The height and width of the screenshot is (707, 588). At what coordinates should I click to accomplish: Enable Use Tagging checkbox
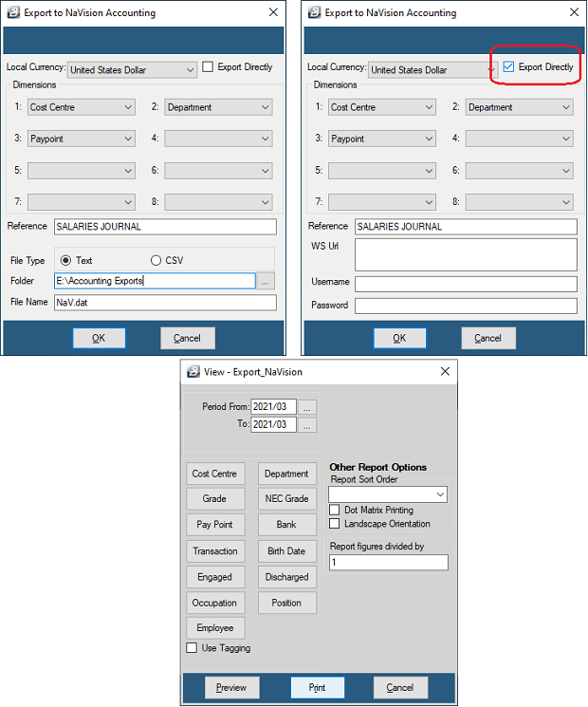[192, 648]
